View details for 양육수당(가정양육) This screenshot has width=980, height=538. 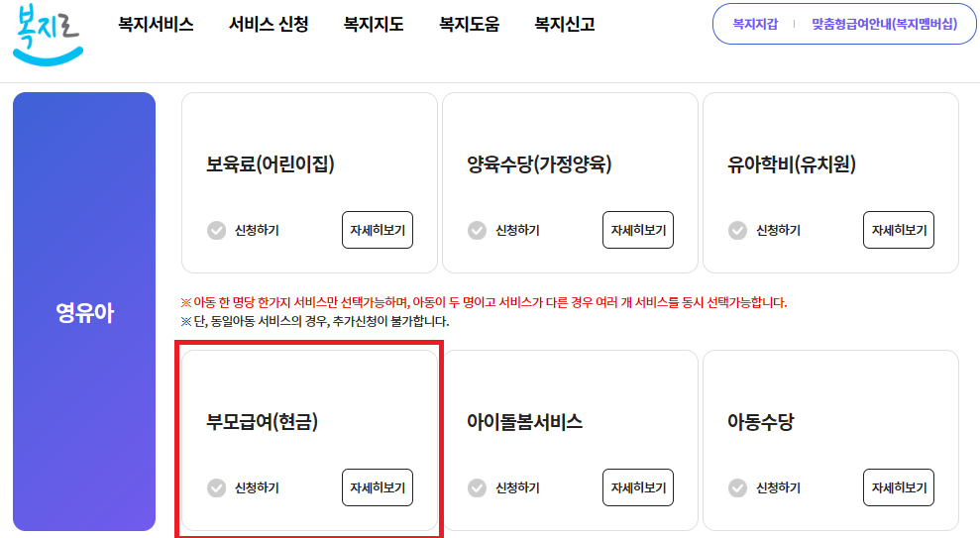(638, 230)
